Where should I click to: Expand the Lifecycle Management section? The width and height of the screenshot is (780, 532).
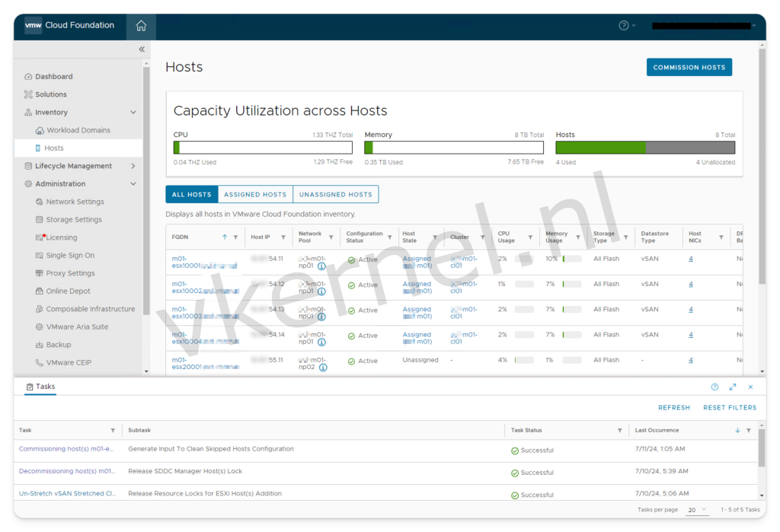(133, 166)
